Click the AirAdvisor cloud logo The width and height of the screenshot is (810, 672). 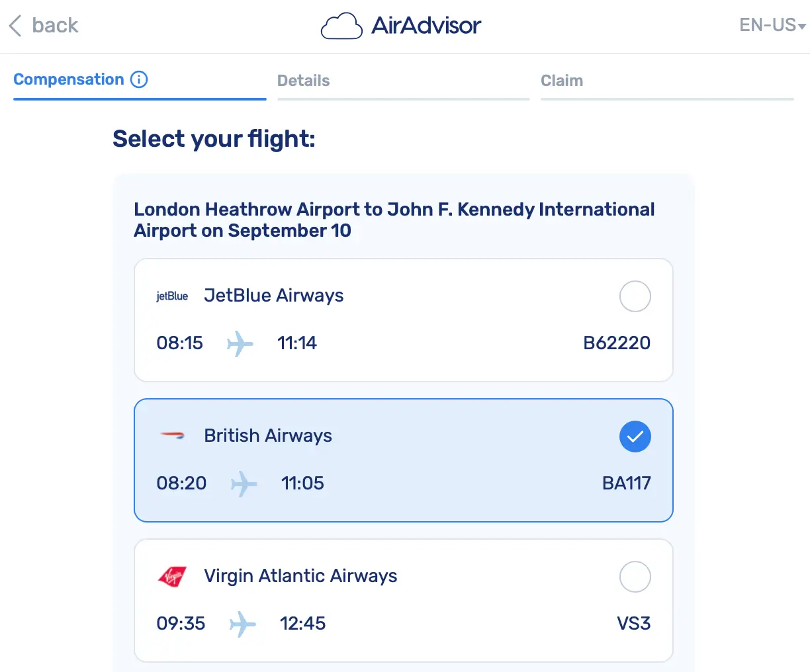[341, 25]
